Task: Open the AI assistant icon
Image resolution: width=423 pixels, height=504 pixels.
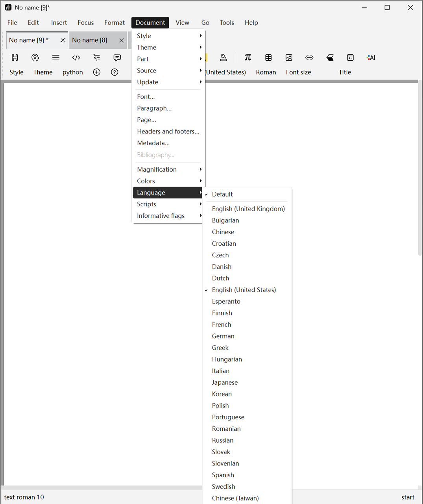Action: click(x=371, y=57)
